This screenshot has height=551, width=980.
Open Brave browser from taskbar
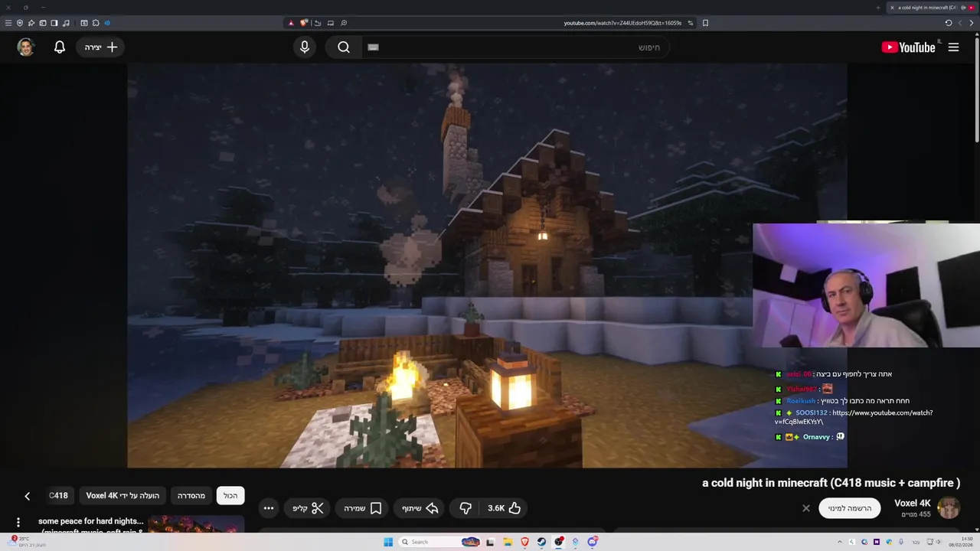tap(524, 542)
